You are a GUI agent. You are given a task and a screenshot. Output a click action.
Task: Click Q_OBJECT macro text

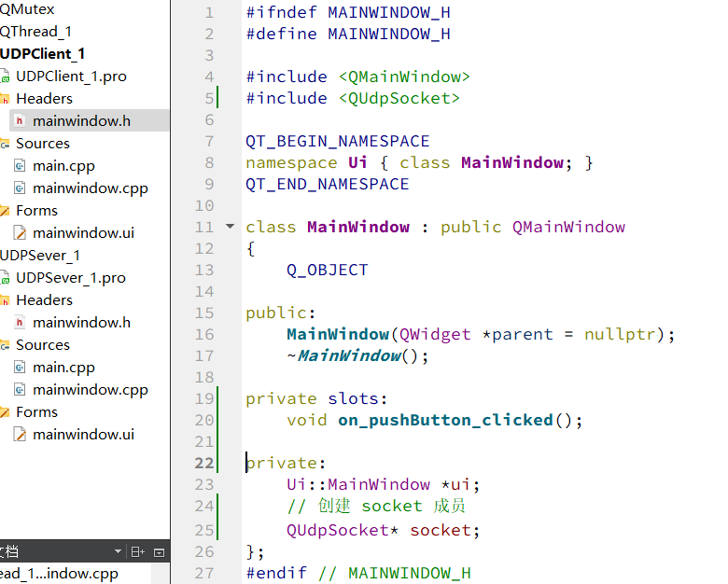(x=328, y=271)
